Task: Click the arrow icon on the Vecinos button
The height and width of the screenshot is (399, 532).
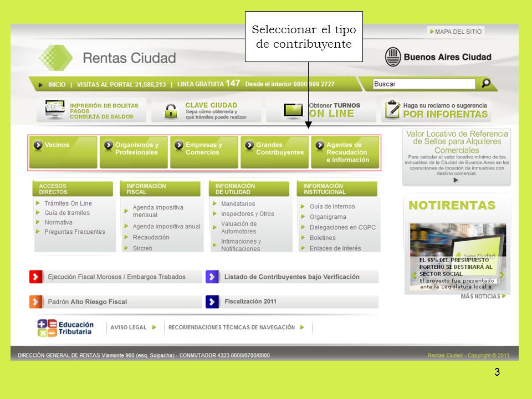Action: coord(38,145)
